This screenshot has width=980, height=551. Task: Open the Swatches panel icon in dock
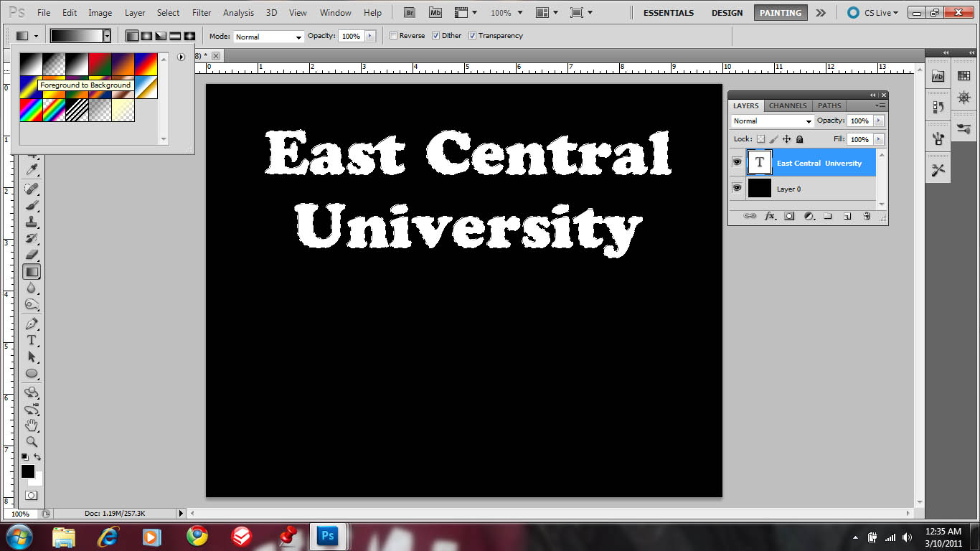pyautogui.click(x=963, y=75)
